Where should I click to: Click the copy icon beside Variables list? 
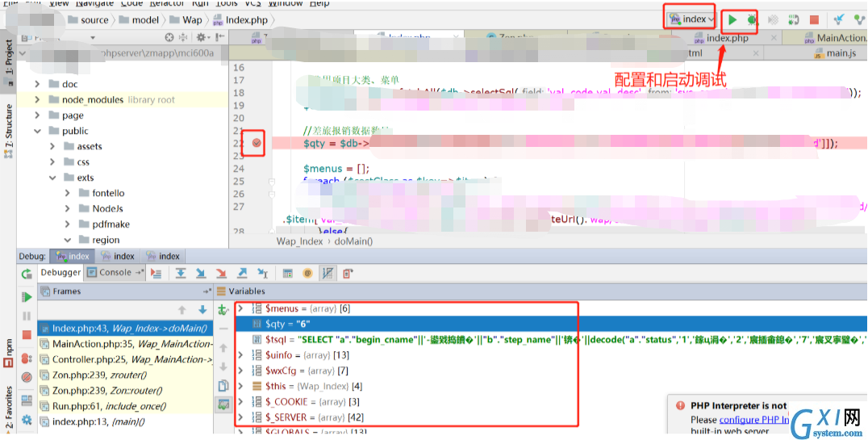tap(223, 385)
